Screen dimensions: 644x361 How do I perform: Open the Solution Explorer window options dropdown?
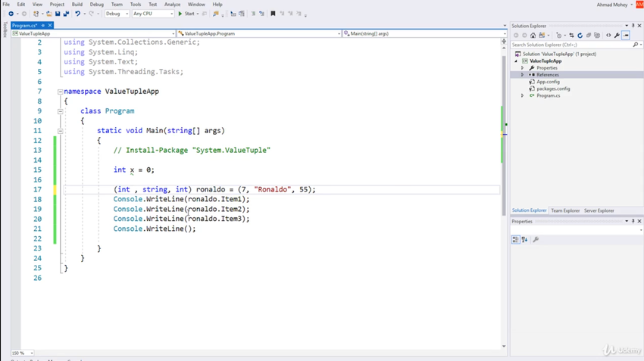point(627,26)
